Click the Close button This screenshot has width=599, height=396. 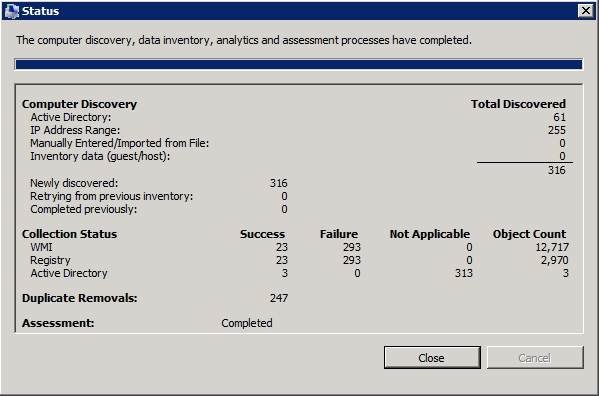(432, 357)
